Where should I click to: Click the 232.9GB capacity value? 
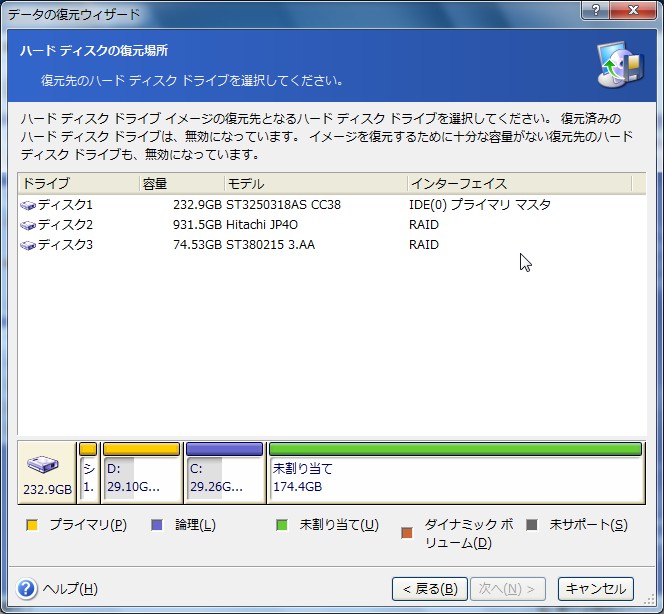click(x=197, y=205)
